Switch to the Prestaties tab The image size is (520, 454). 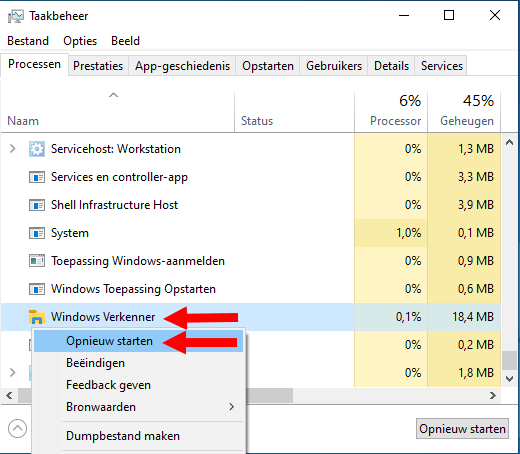(x=98, y=66)
